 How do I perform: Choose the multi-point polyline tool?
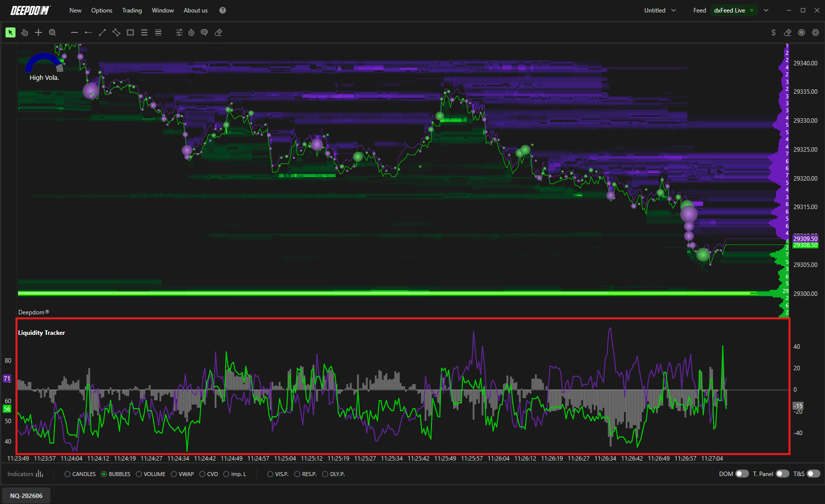tap(116, 32)
